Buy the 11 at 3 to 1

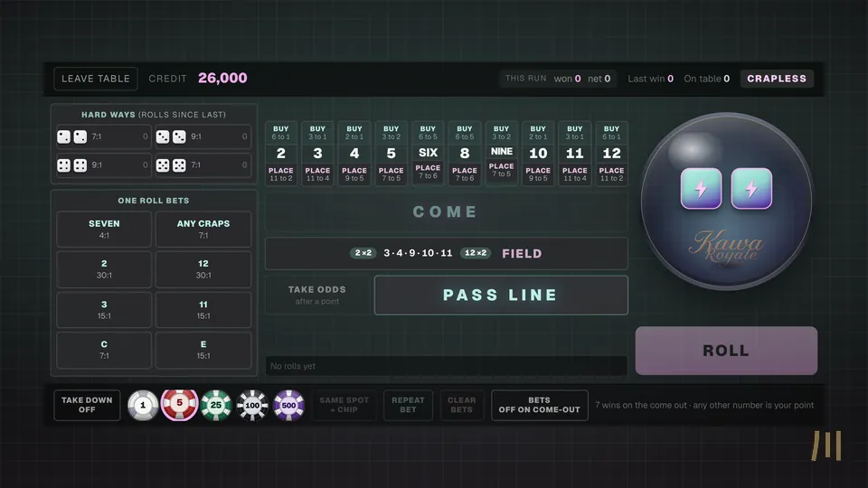[575, 132]
